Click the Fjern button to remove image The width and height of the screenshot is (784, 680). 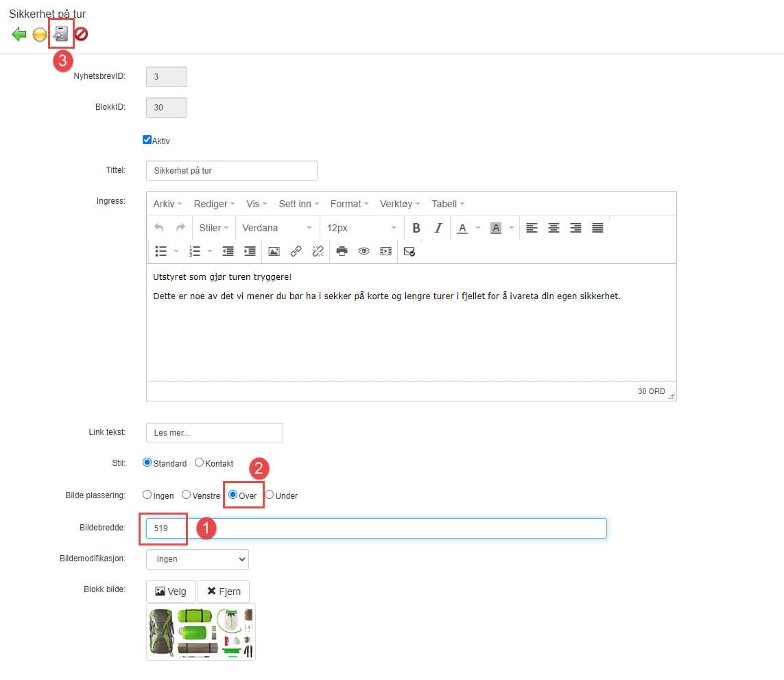pos(223,591)
